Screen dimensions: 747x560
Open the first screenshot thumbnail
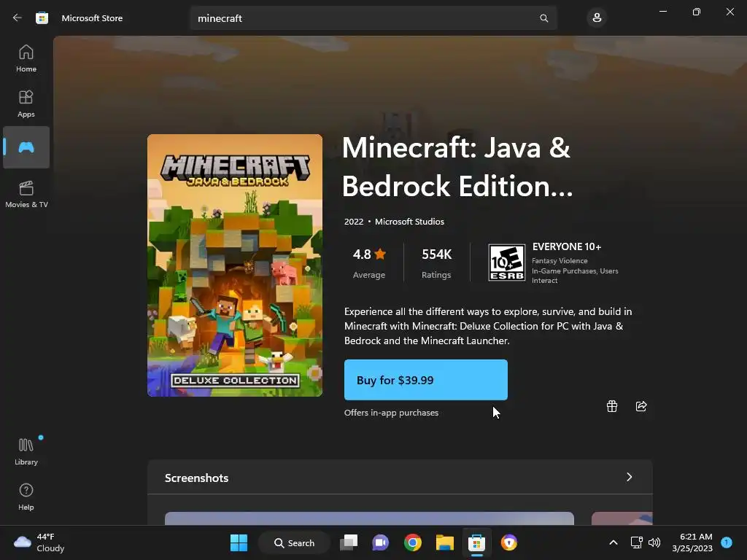[x=369, y=518]
